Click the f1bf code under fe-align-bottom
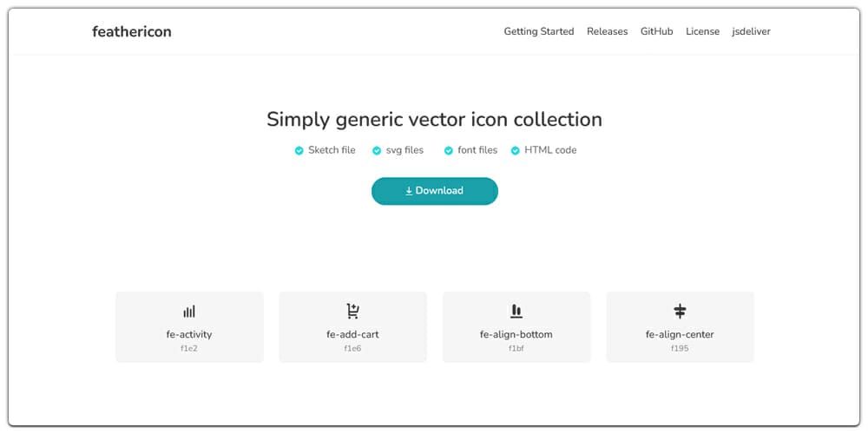 (x=516, y=348)
